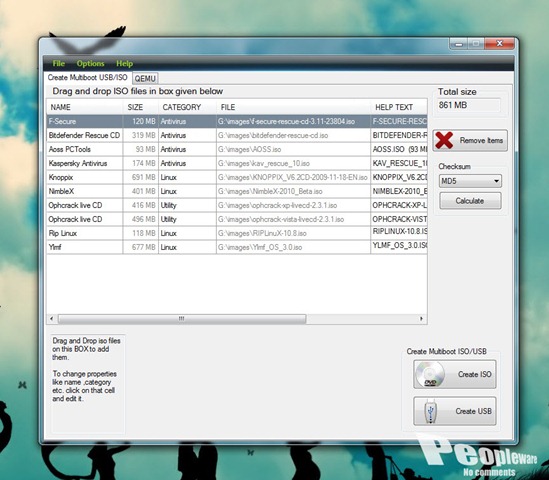Viewport: 549px width, 480px height.
Task: Edit the Linux category cell for NimbleX
Action: [187, 192]
